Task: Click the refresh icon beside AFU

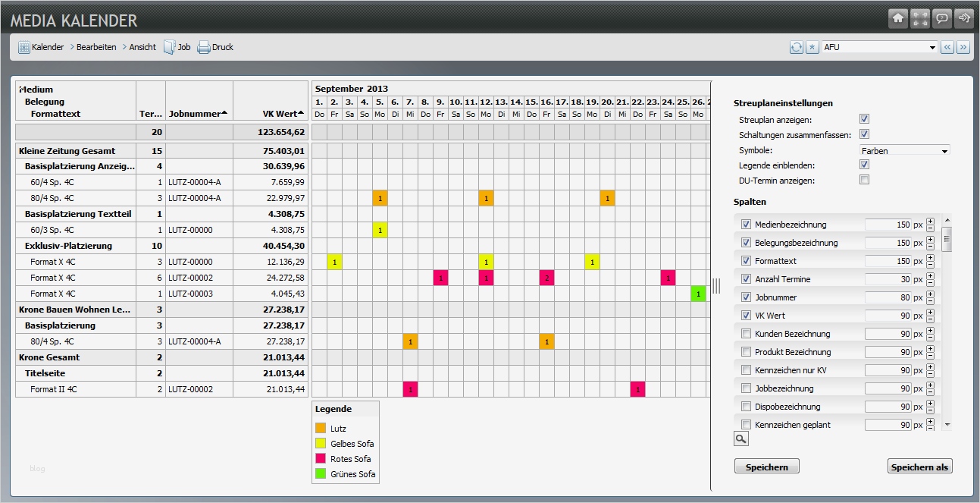Action: click(x=797, y=47)
